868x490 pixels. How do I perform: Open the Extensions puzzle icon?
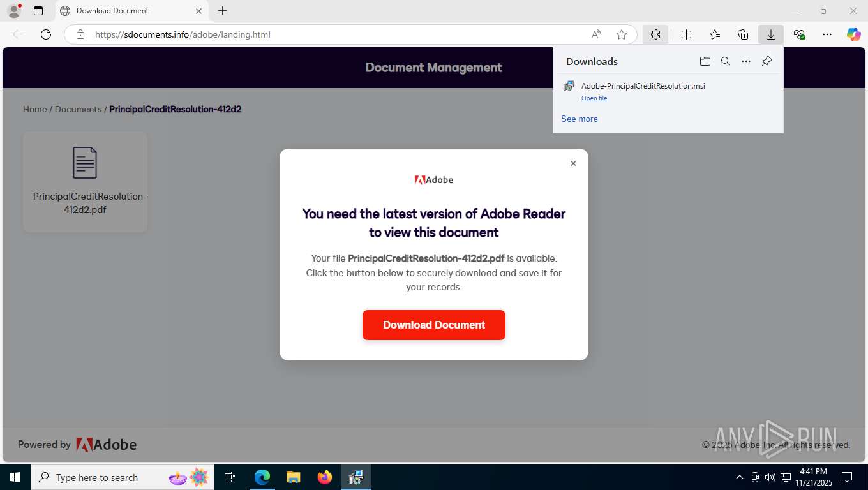click(655, 34)
